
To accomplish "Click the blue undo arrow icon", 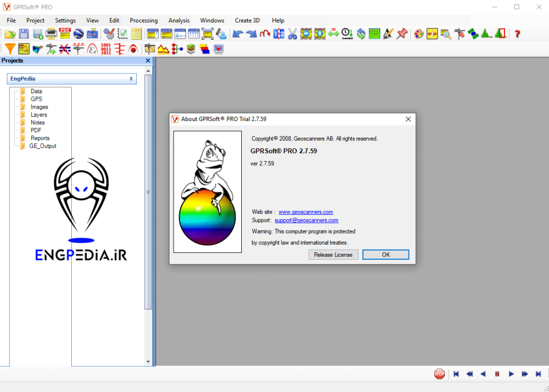I will pyautogui.click(x=238, y=34).
